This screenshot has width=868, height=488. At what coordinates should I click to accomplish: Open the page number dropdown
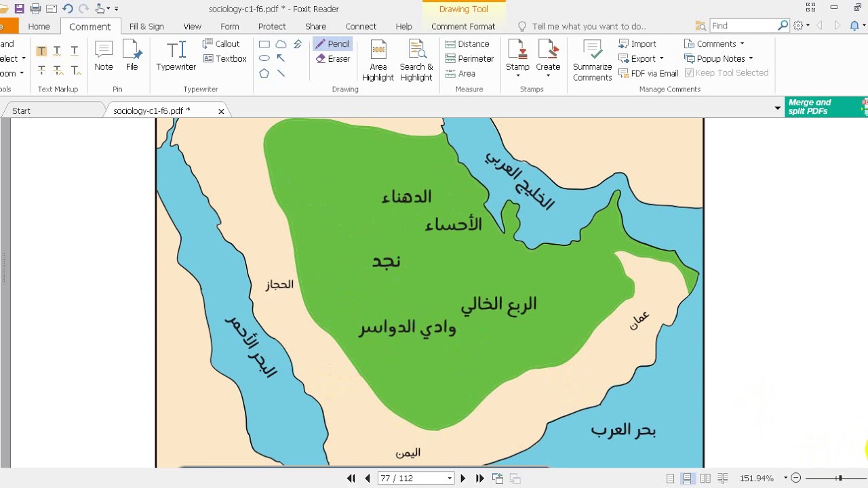tap(450, 479)
